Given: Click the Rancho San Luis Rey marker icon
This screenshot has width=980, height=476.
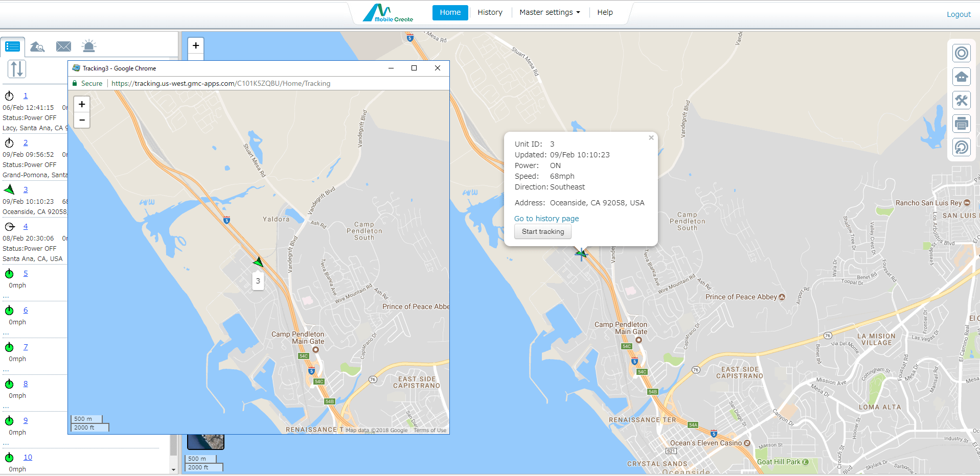Looking at the screenshot, I should pyautogui.click(x=967, y=203).
